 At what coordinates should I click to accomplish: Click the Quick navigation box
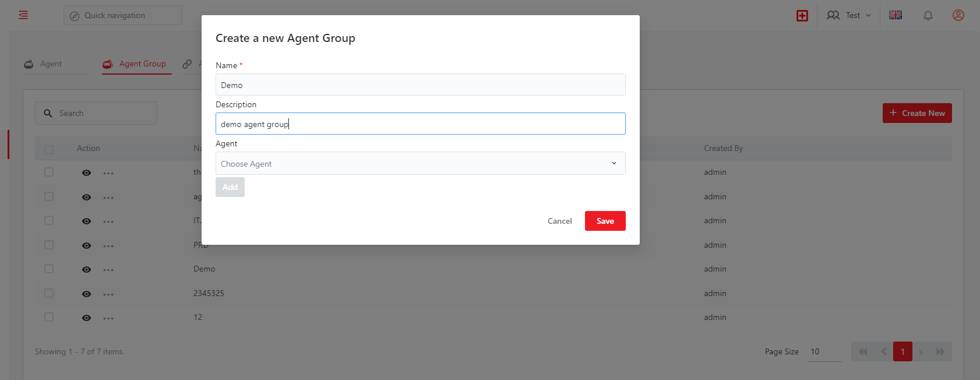tap(123, 15)
